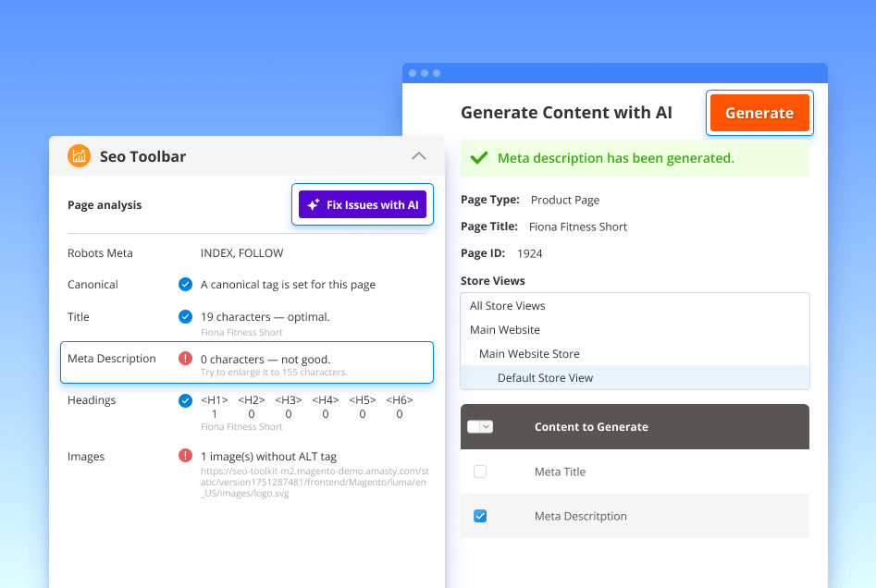Open the select-all dropdown arrow in header
Viewport: 876px width, 588px height.
click(487, 426)
